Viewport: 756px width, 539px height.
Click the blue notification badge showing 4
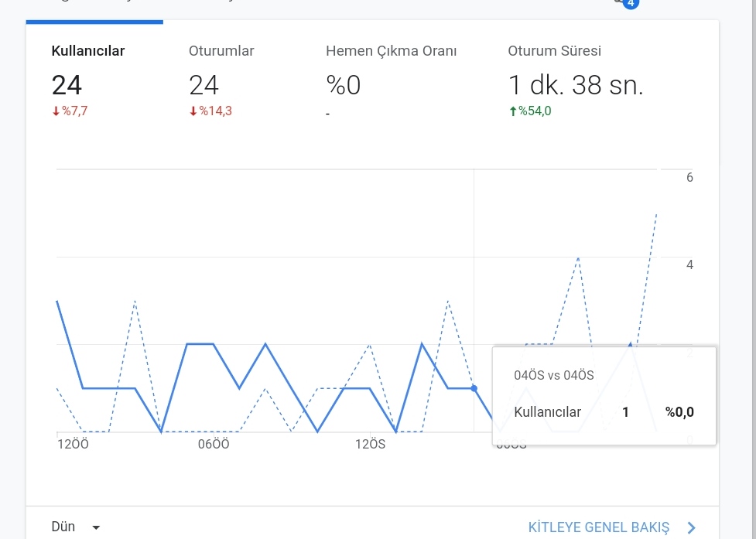pyautogui.click(x=630, y=3)
